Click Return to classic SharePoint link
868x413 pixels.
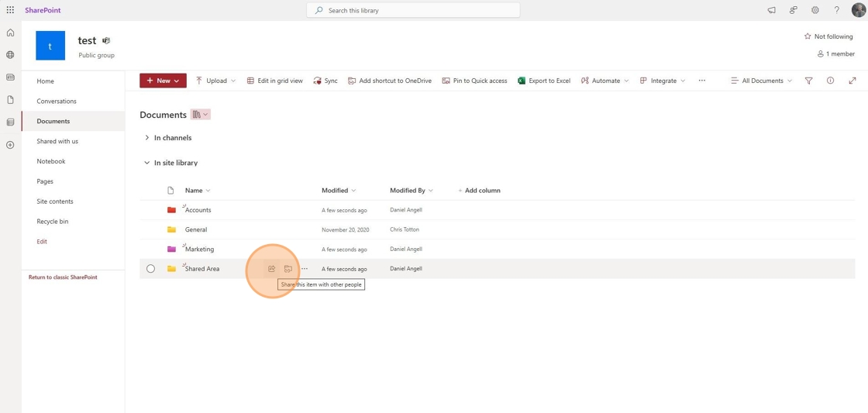pyautogui.click(x=63, y=277)
